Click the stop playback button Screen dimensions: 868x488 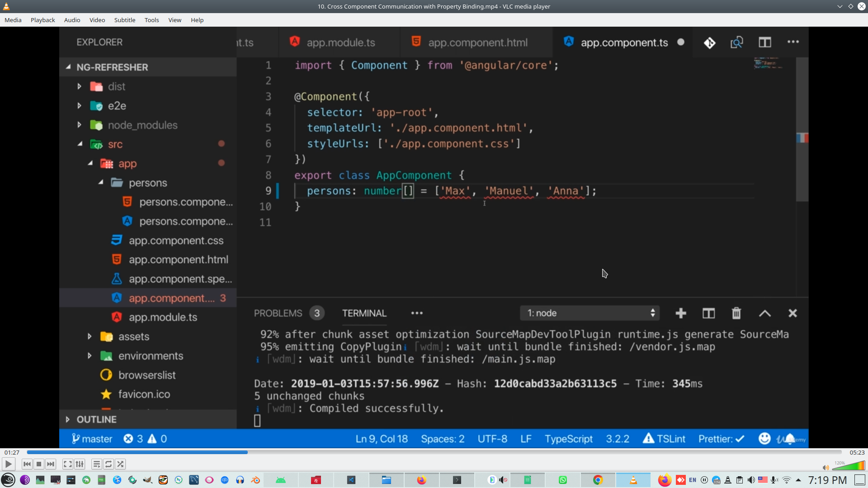point(39,464)
